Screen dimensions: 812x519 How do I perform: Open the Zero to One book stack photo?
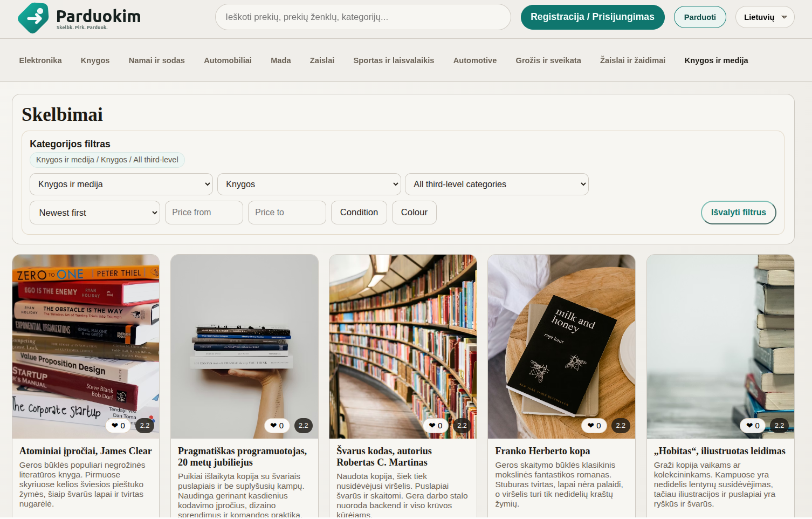click(x=86, y=346)
